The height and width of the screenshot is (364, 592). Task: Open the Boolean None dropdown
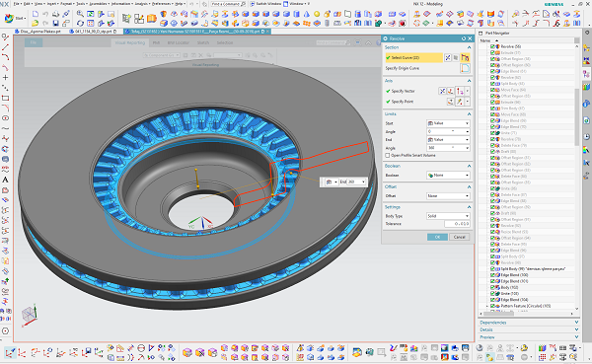coord(448,176)
